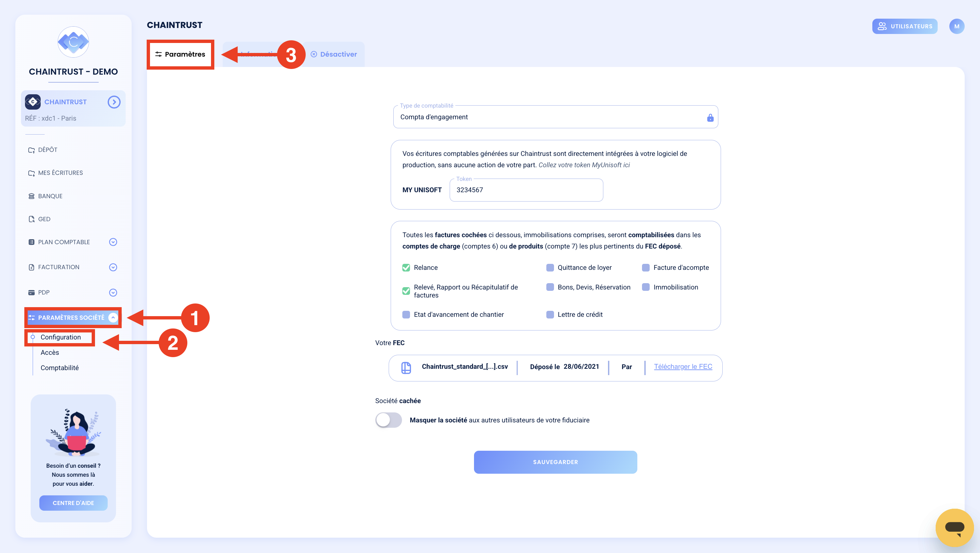Expand the PDP submenu chevron
980x553 pixels.
(113, 292)
